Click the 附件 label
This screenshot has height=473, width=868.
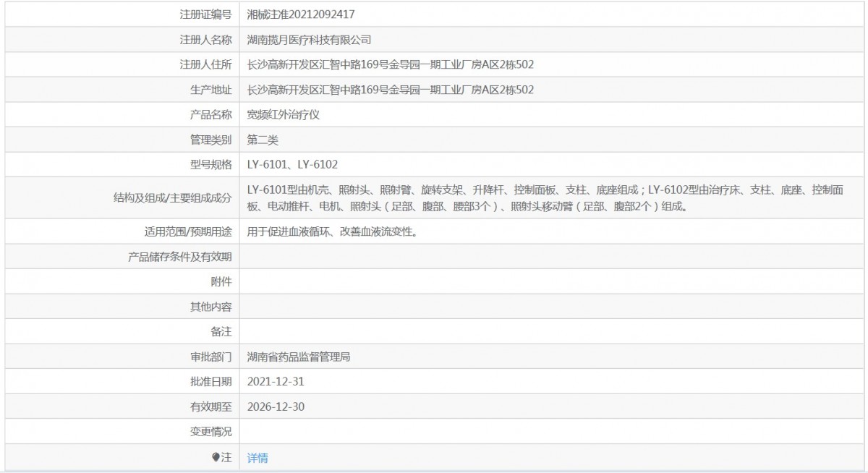pos(221,281)
